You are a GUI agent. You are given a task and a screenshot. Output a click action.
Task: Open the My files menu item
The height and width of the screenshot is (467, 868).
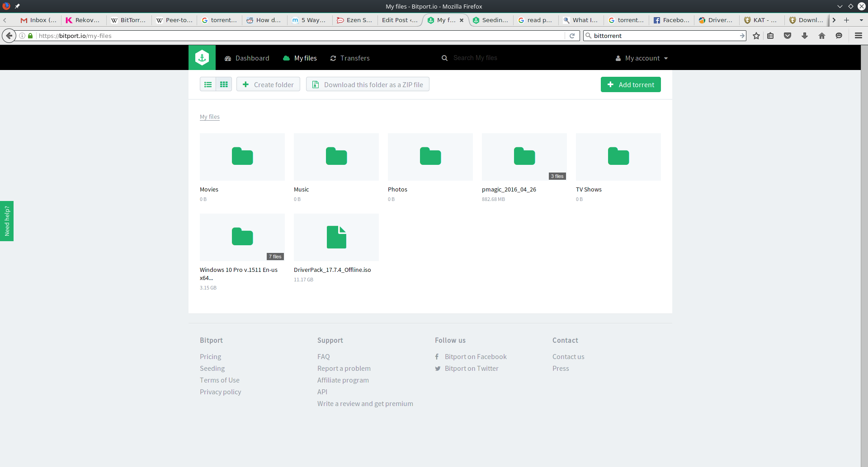pos(300,58)
